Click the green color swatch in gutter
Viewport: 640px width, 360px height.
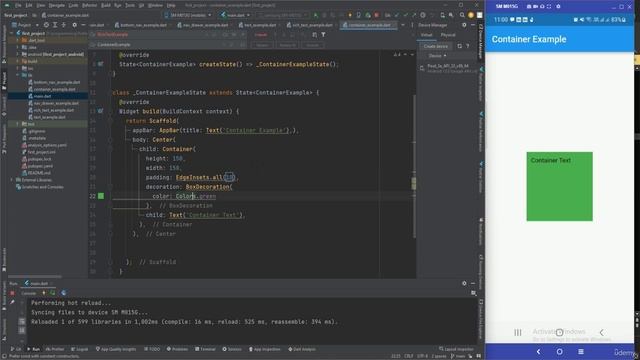101,196
